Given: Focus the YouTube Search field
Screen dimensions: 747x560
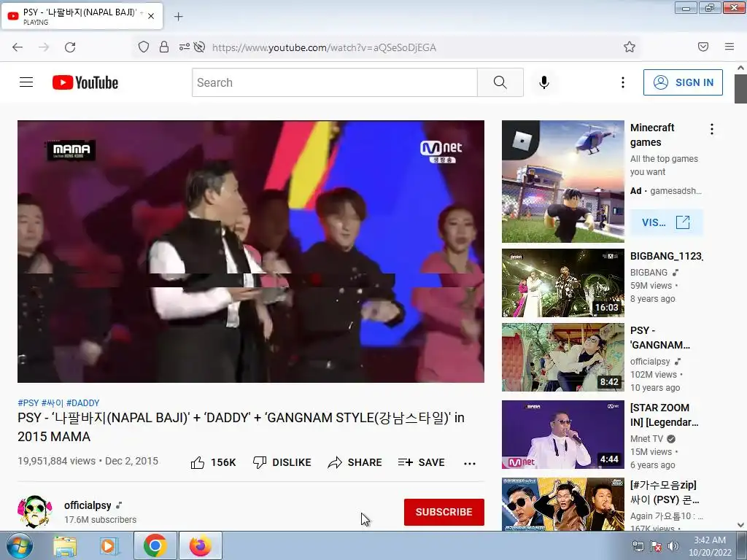Looking at the screenshot, I should coord(334,82).
